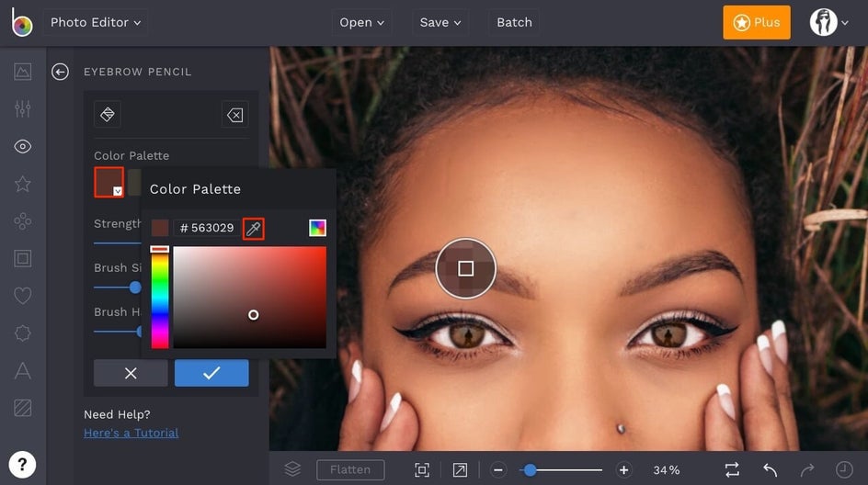Viewport: 868px width, 485px height.
Task: Open the Open menu
Action: (x=361, y=23)
